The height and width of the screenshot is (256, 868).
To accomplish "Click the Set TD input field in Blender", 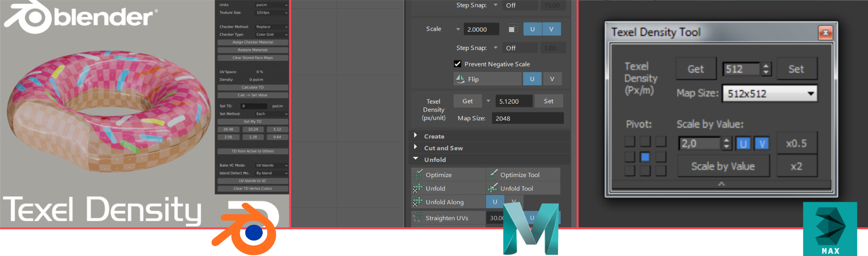I will pyautogui.click(x=254, y=106).
